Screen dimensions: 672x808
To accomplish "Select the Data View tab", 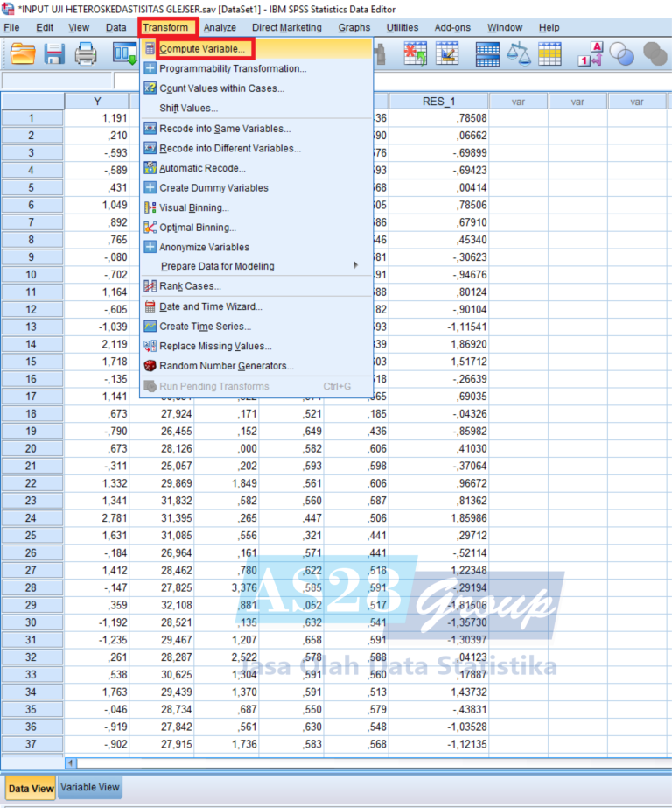I will coord(31,788).
